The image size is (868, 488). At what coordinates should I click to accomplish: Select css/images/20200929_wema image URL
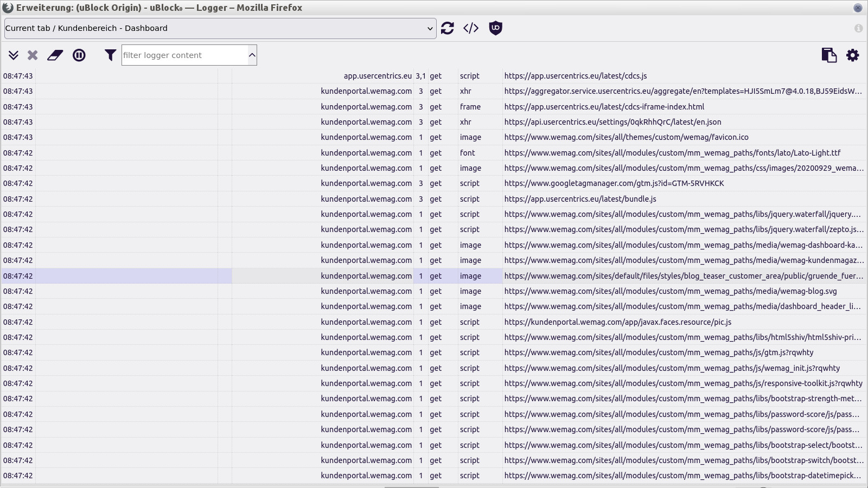pos(684,168)
